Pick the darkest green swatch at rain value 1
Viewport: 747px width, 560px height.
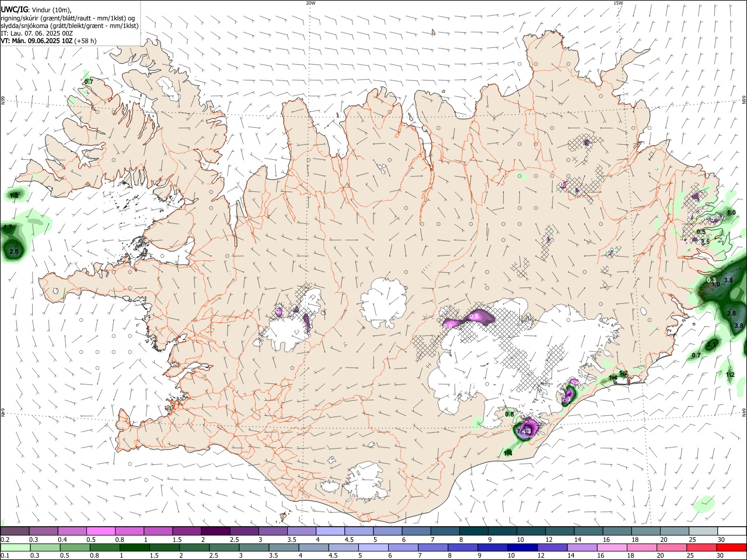point(134,547)
